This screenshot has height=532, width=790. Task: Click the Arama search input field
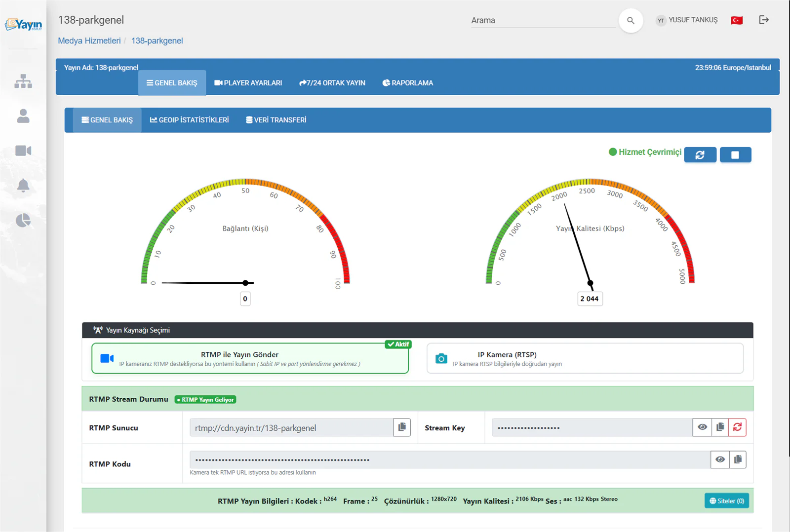pos(543,20)
